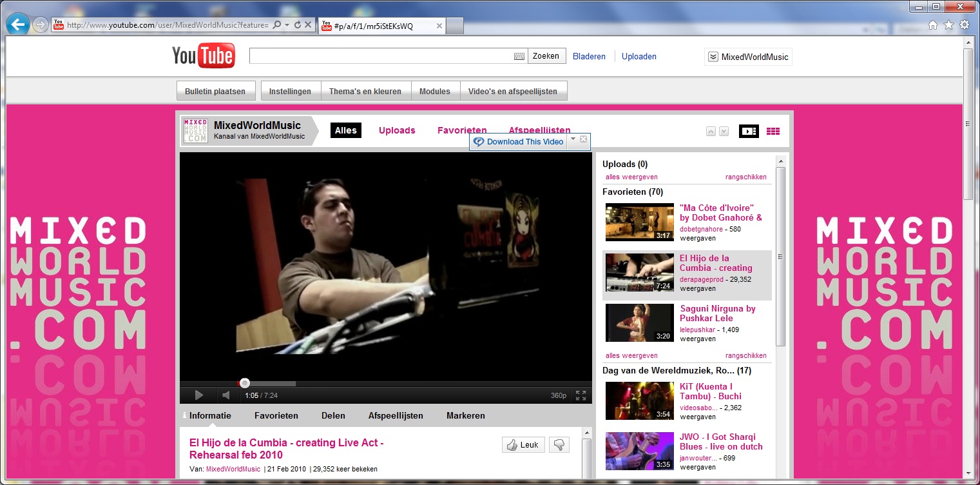Image resolution: width=980 pixels, height=485 pixels.
Task: Click the address bar search magnifier icon
Action: [x=276, y=25]
